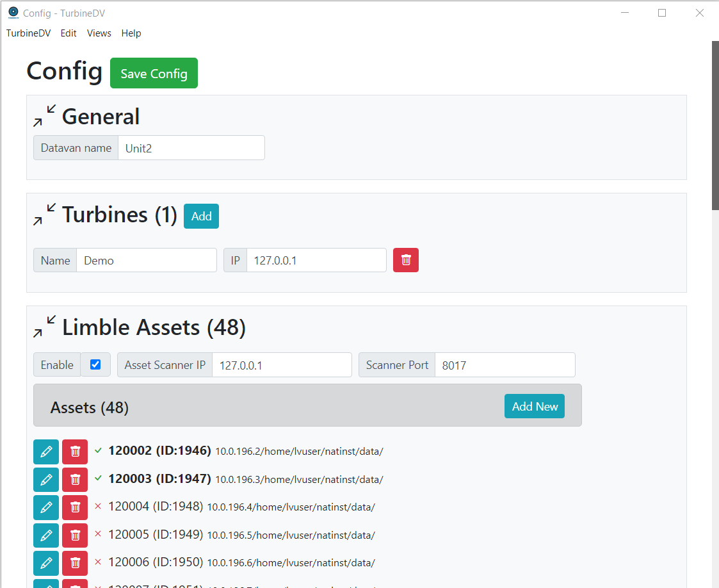
Task: Delete asset 120006 with trash icon
Action: pos(75,563)
